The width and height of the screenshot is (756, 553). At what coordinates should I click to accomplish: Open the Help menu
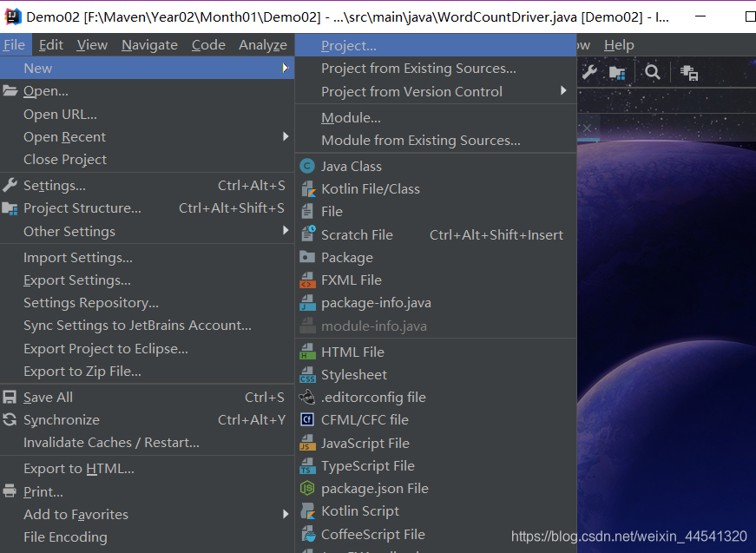click(x=619, y=45)
